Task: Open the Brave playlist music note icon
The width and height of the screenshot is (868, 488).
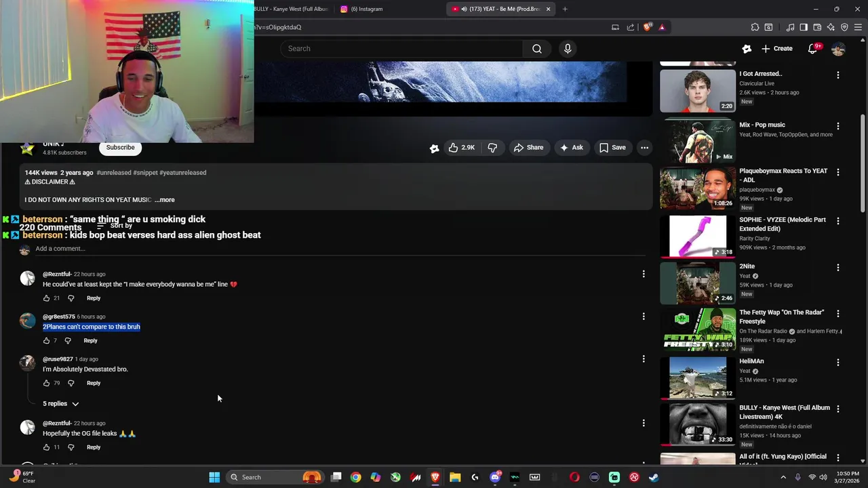Action: point(790,27)
